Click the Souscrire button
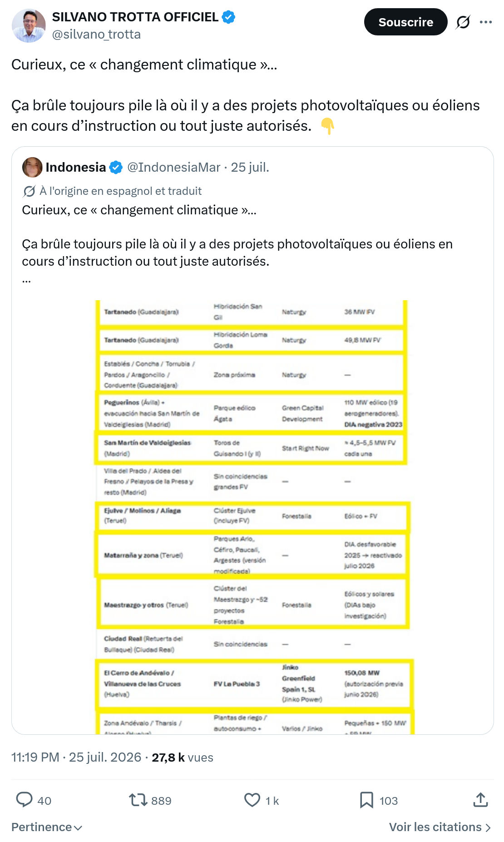504x842 pixels. (405, 22)
